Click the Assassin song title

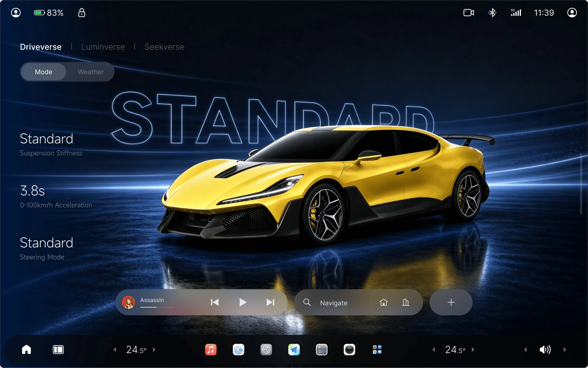click(x=152, y=300)
